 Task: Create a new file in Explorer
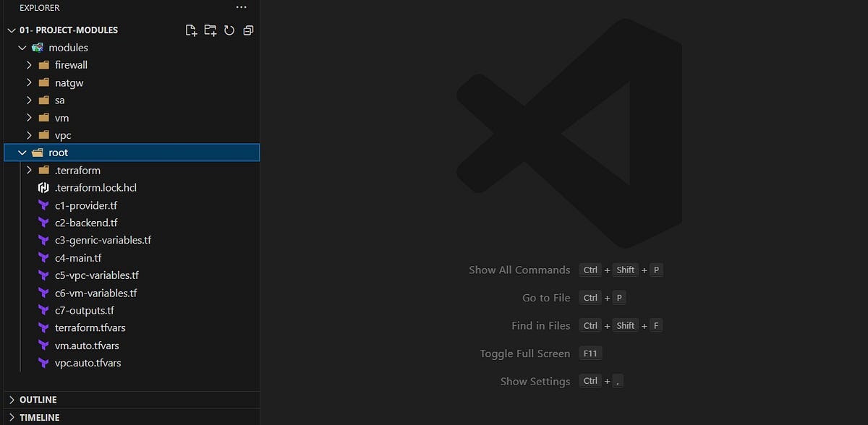click(x=191, y=30)
